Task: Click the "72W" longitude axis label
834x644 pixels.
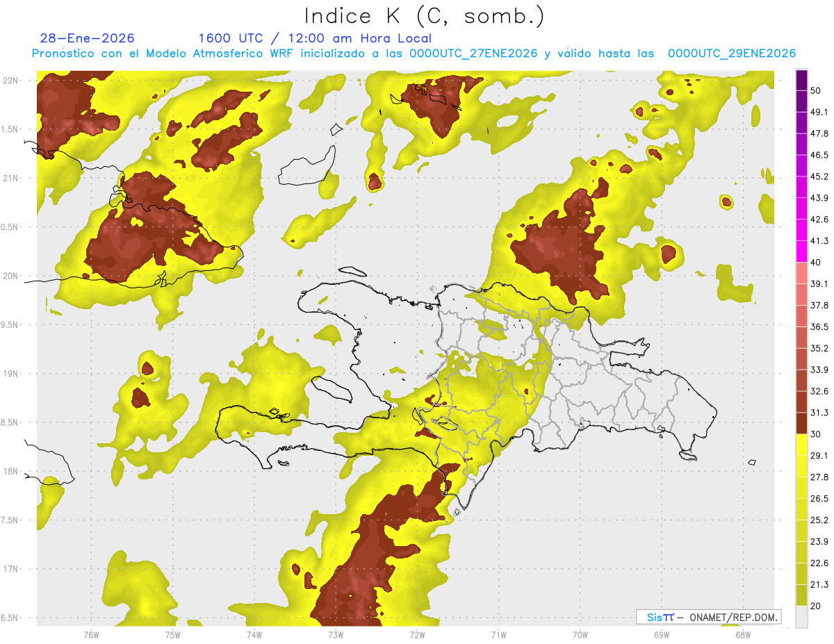Action: (x=417, y=634)
